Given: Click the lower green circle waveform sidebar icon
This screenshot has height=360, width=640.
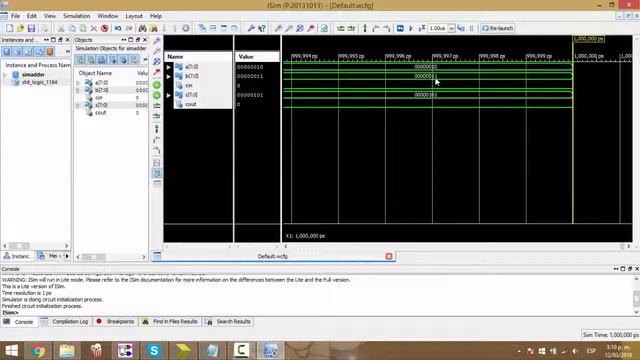Looking at the screenshot, I should [x=157, y=95].
